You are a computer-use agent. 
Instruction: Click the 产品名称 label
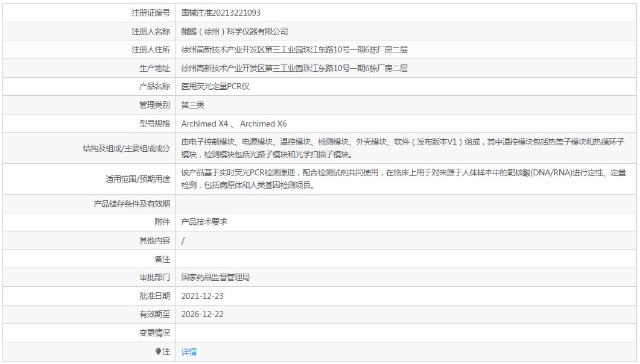coord(154,86)
